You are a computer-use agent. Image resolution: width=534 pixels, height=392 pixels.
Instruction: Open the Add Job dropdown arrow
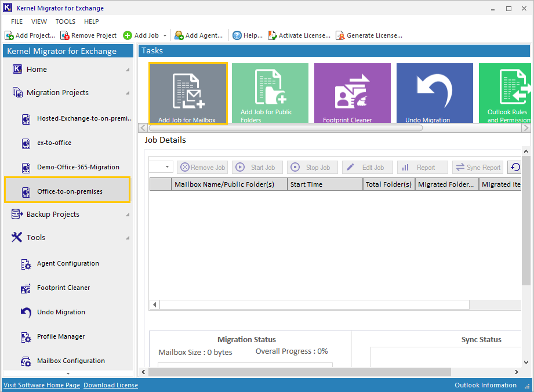click(x=165, y=35)
